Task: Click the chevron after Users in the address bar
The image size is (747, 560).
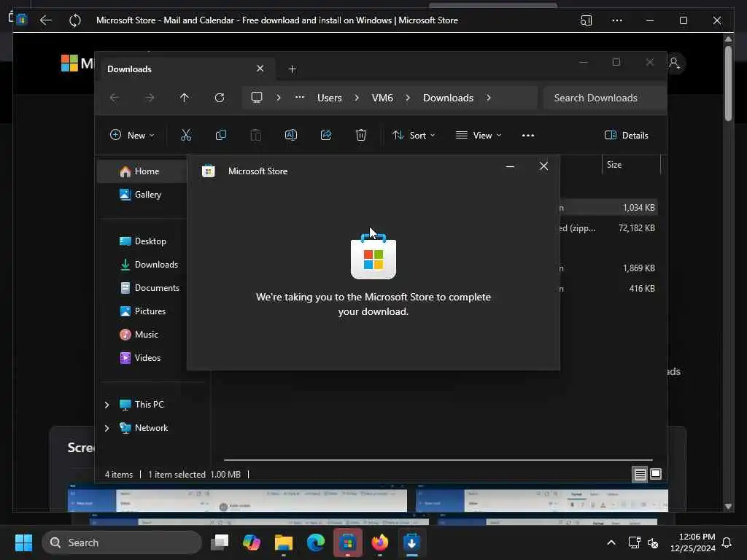Action: click(356, 98)
